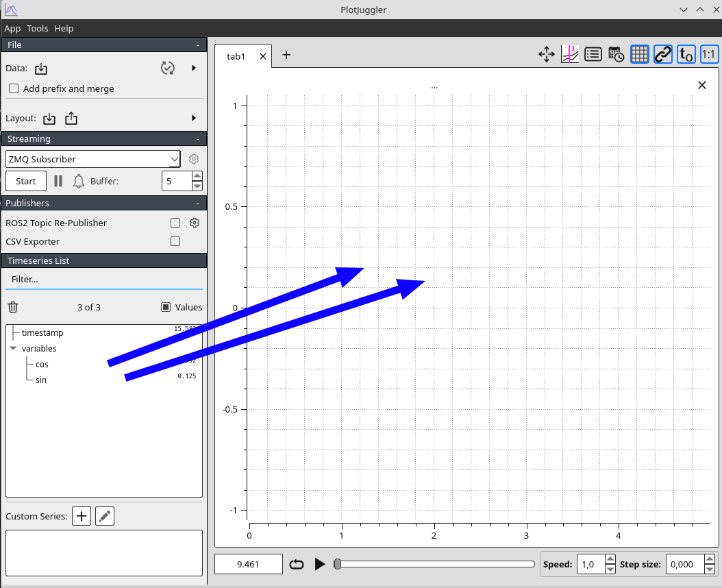This screenshot has height=588, width=722.
Task: Toggle the t0 time offset icon
Action: pos(686,54)
